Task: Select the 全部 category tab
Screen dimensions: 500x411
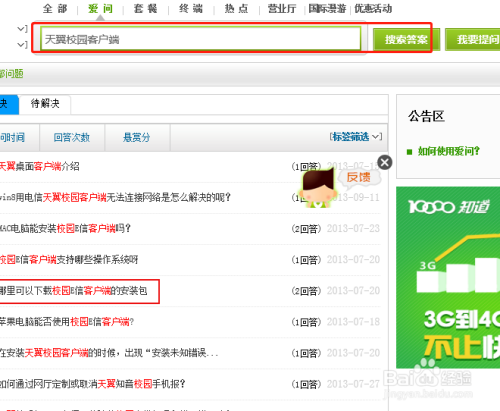Action: [55, 9]
